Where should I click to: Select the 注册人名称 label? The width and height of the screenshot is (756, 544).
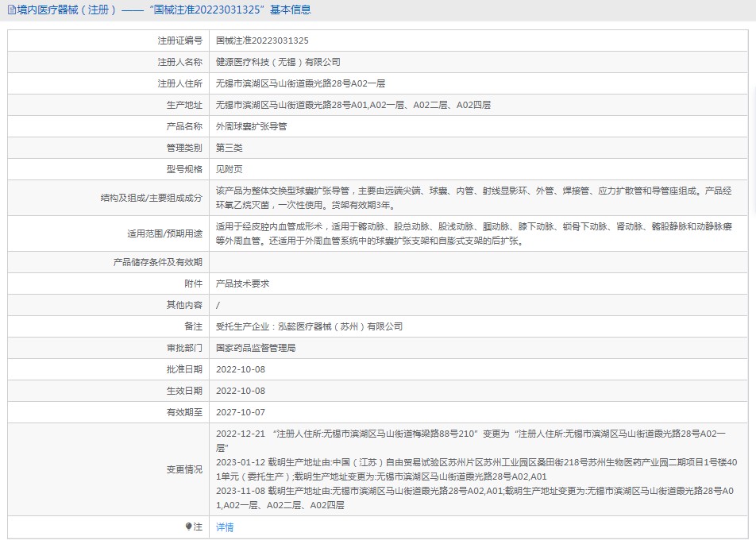[179, 62]
